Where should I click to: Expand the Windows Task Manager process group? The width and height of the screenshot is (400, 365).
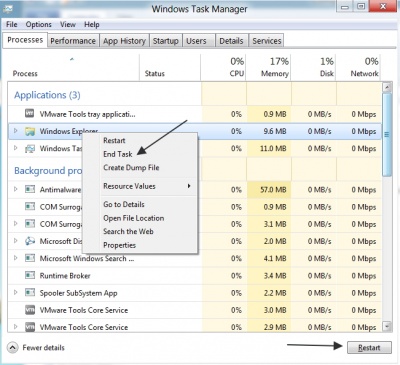15,148
